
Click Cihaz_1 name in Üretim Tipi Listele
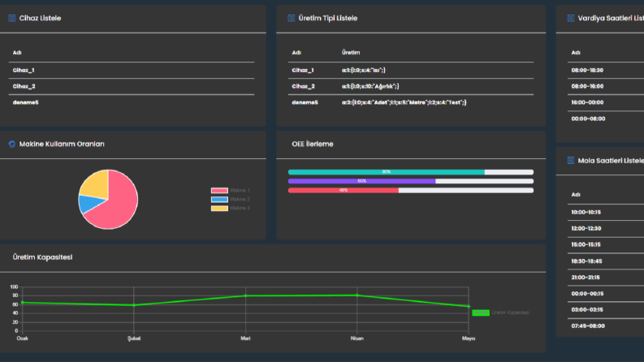click(x=303, y=70)
